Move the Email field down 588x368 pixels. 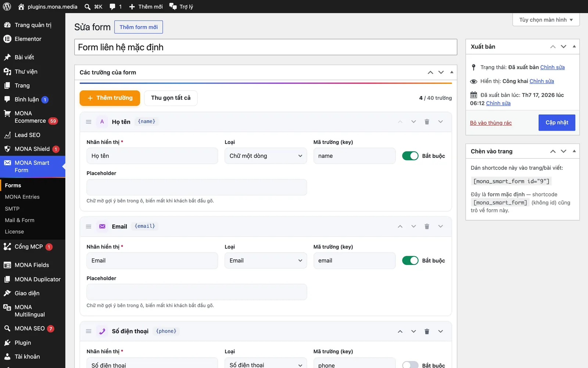tap(413, 226)
